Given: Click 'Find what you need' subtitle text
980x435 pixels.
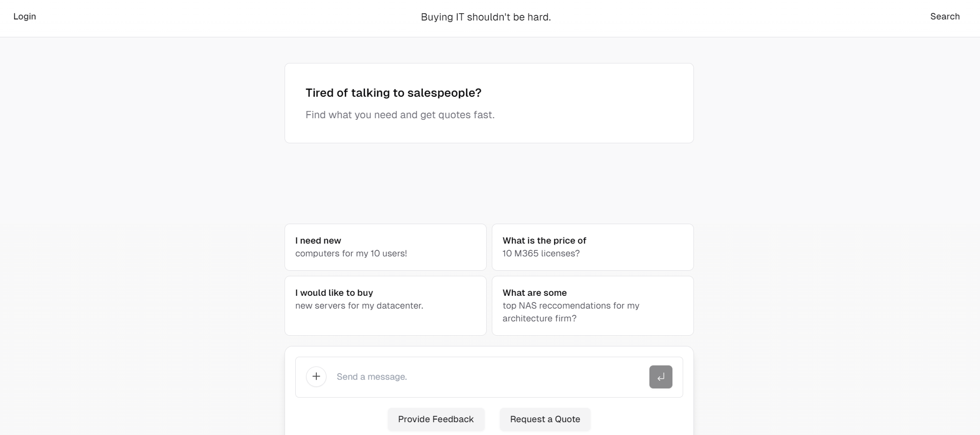Looking at the screenshot, I should point(400,115).
